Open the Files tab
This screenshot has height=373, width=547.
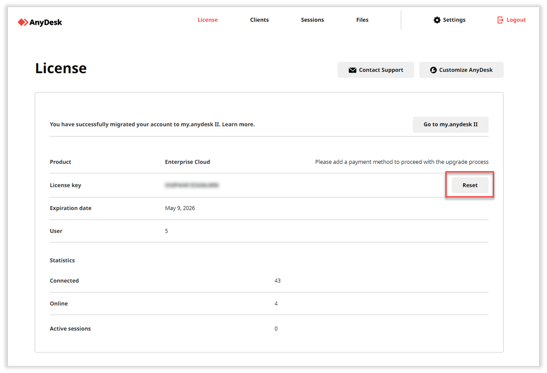click(362, 20)
